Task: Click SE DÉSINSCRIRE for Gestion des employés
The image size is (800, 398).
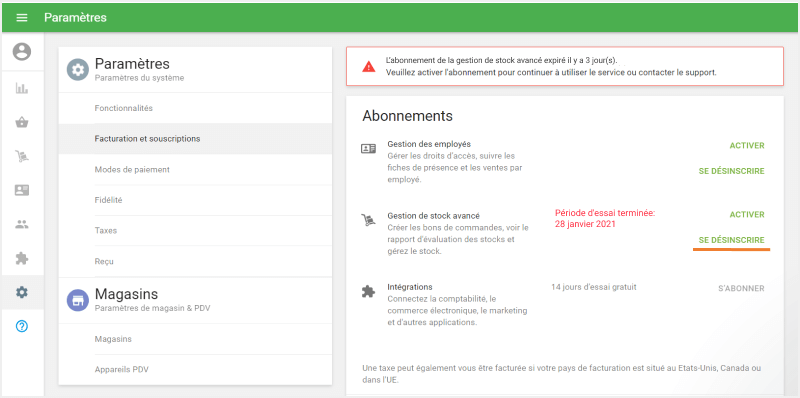Action: click(732, 171)
